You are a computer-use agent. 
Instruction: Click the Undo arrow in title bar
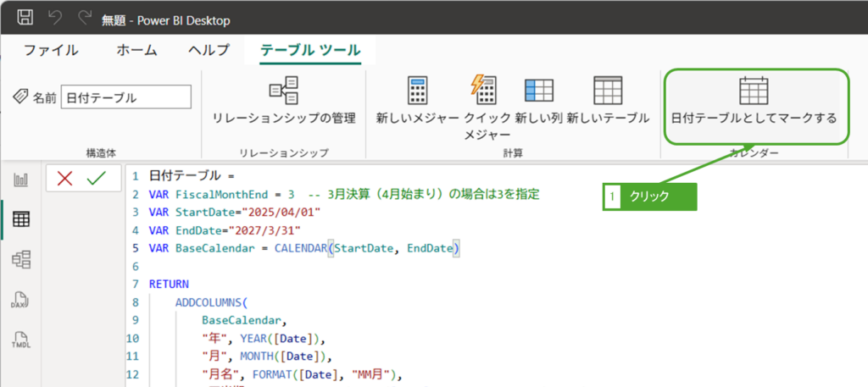tap(55, 18)
